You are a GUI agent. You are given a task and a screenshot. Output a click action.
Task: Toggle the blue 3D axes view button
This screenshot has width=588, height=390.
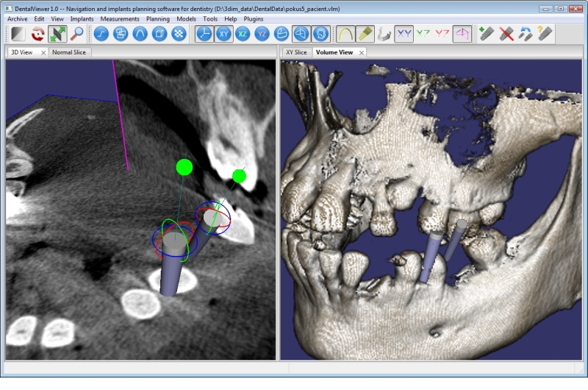tap(204, 34)
